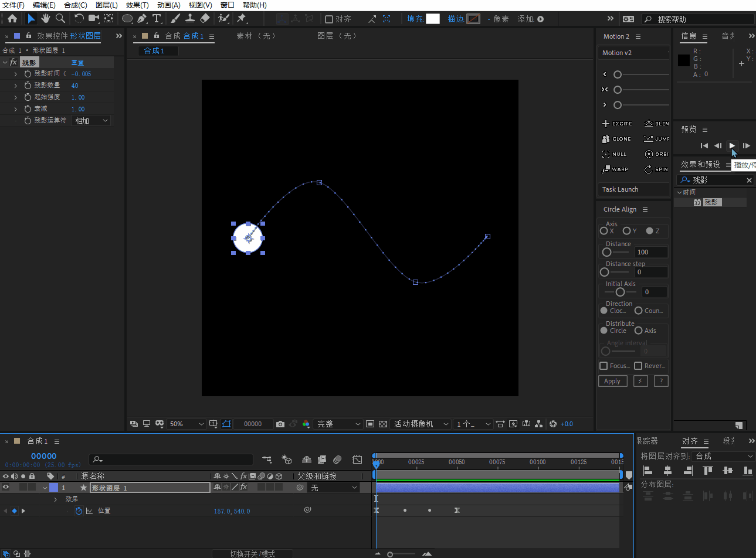756x558 pixels.
Task: Open the 动画(A) menu
Action: (169, 5)
